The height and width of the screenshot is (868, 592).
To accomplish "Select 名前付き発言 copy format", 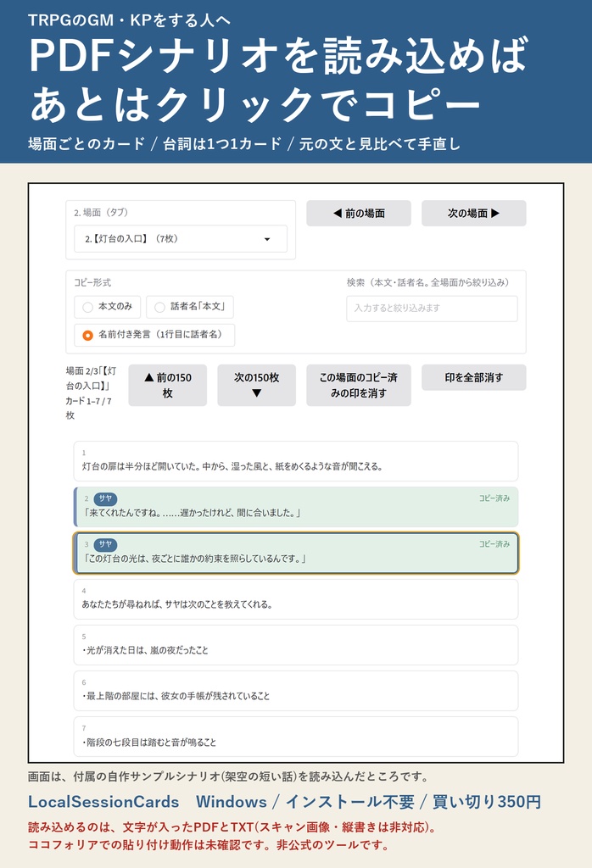I will point(154,335).
